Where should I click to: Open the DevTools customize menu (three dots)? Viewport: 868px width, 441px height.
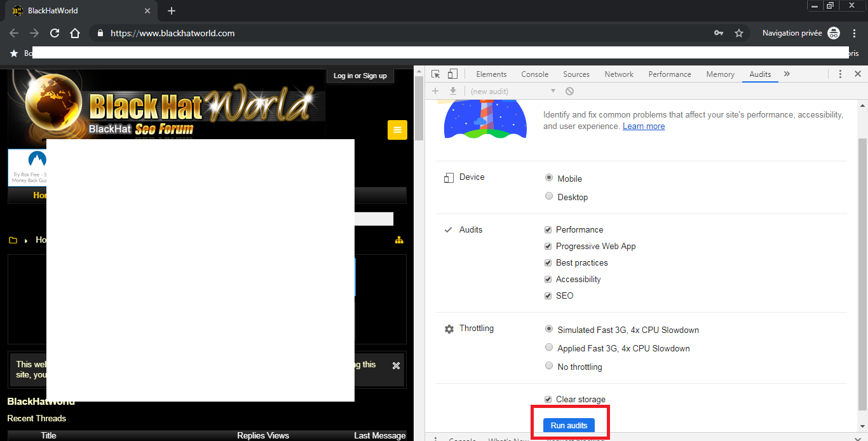coord(840,74)
